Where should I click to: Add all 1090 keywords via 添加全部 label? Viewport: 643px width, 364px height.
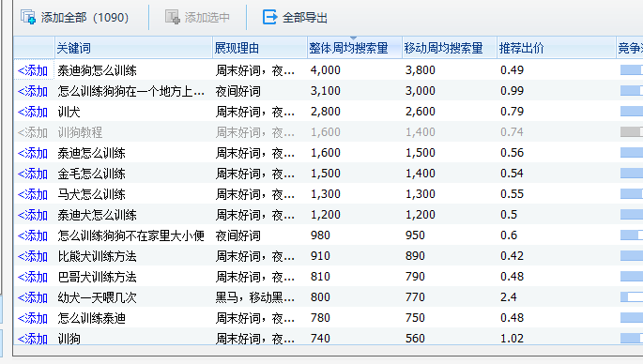[84, 18]
